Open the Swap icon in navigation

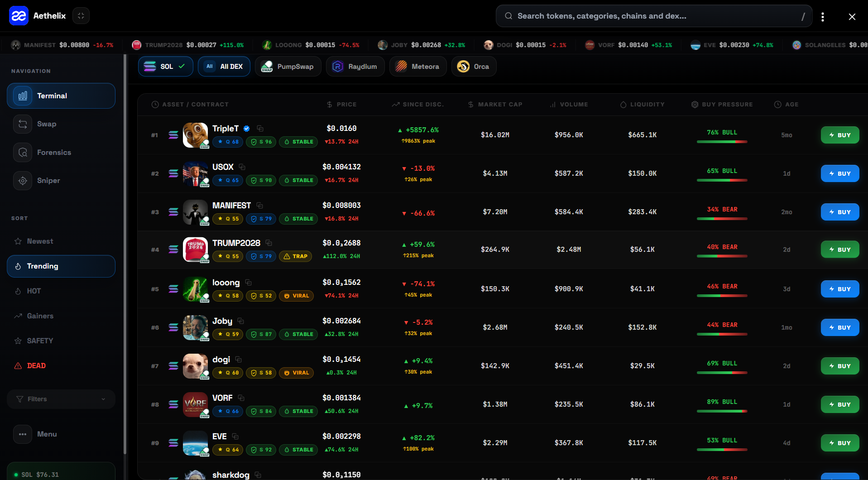23,124
